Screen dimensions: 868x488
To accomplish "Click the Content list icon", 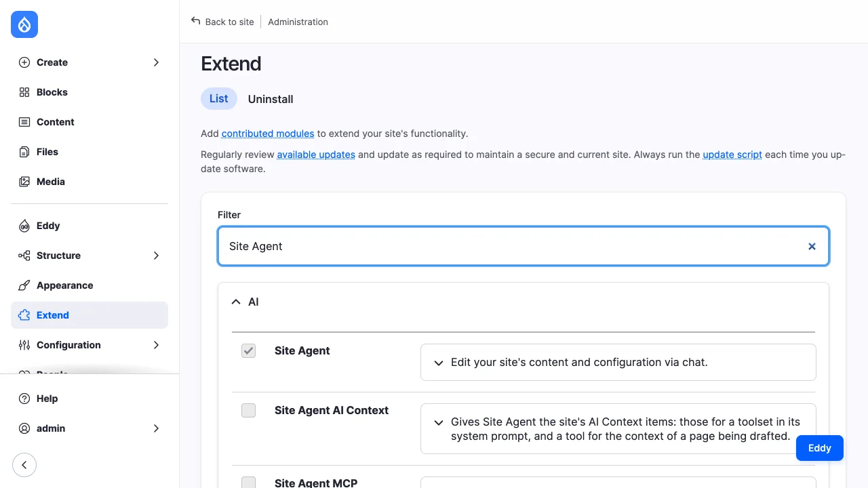I will (x=24, y=122).
